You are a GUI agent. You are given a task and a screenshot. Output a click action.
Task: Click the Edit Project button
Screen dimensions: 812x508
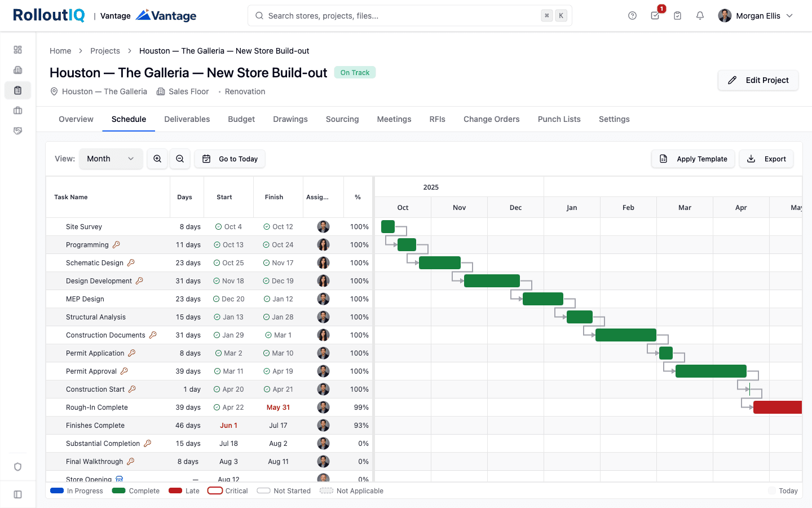click(x=758, y=80)
